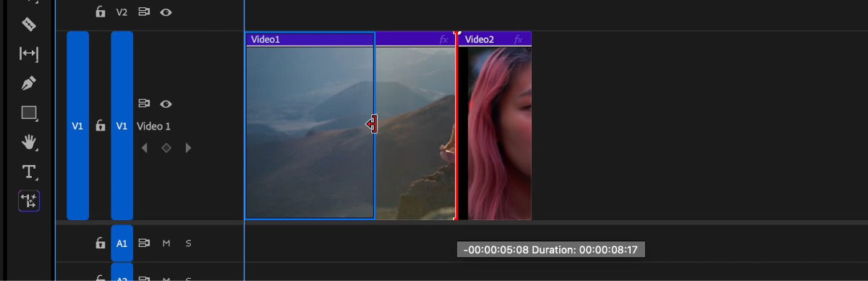Select the Slip tool
868x281 pixels.
point(29,54)
